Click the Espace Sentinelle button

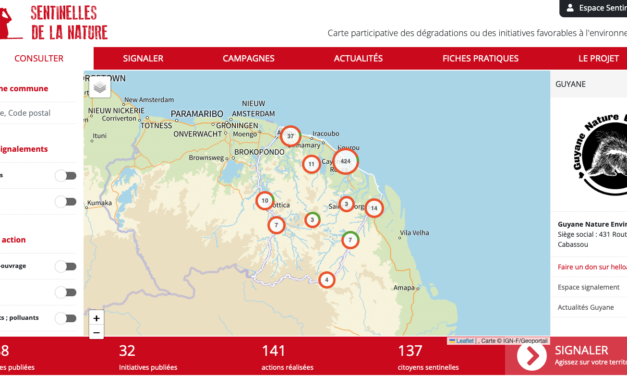(593, 8)
